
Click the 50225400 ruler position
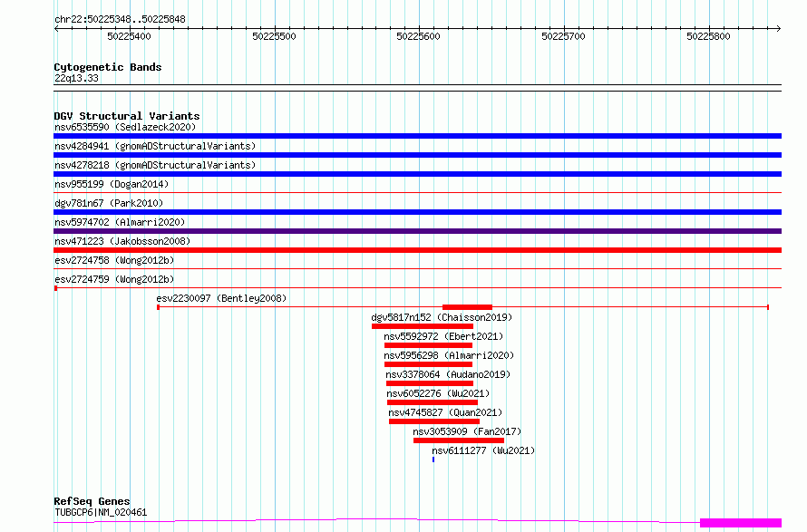[x=129, y=36]
